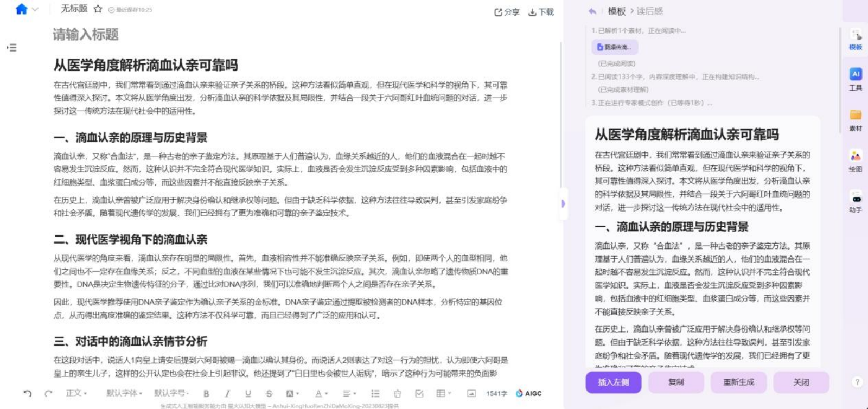This screenshot has height=409, width=868.
Task: Click the main heading 从医学角度解析滴血认亲可靠吗 in editor
Action: point(145,65)
